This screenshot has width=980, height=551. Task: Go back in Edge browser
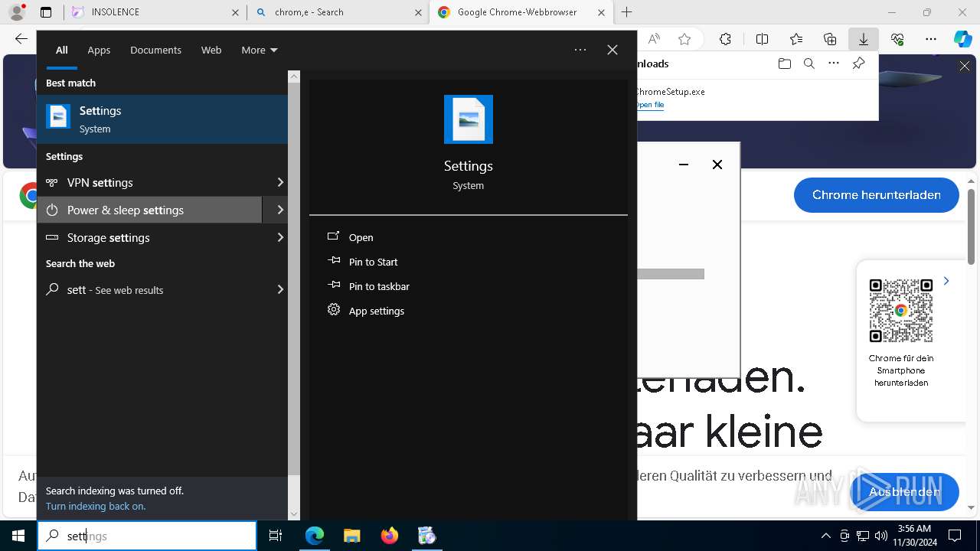click(21, 39)
